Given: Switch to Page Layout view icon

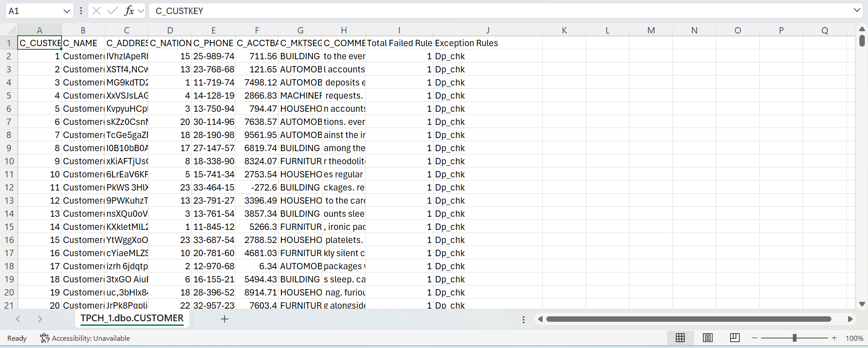Looking at the screenshot, I should (708, 338).
